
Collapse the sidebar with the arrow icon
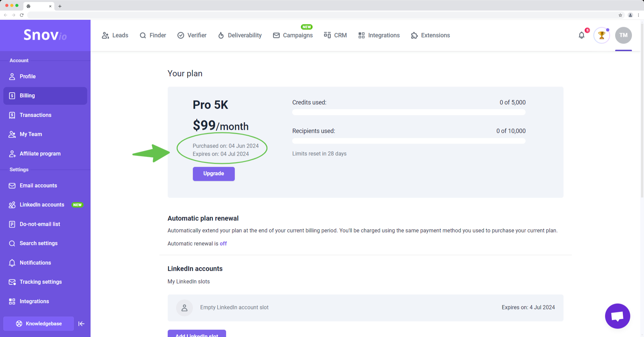click(81, 324)
